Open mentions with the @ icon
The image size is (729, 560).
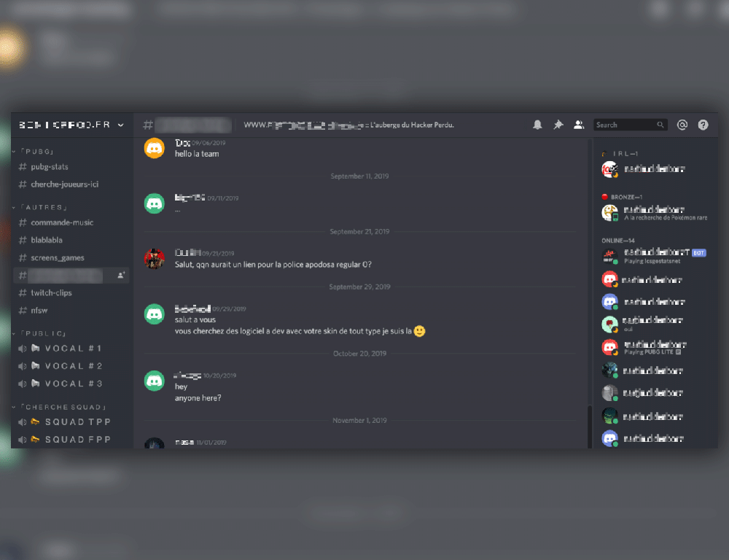pos(682,125)
